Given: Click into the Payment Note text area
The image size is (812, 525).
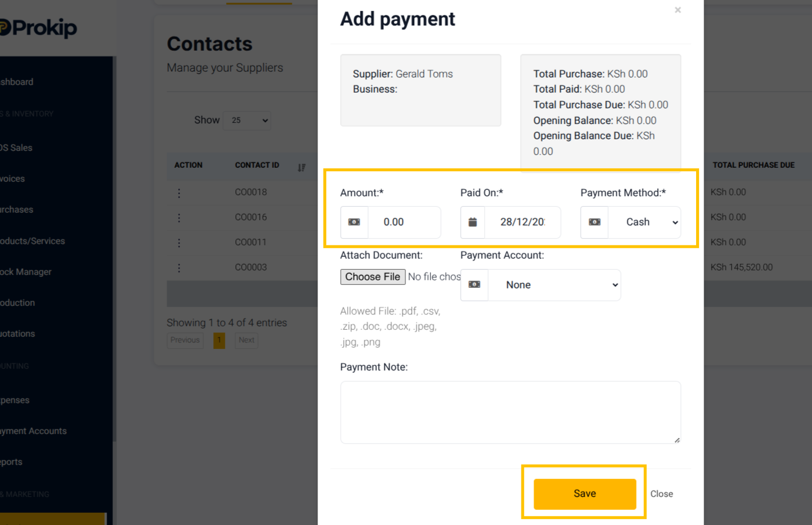Looking at the screenshot, I should coord(510,413).
